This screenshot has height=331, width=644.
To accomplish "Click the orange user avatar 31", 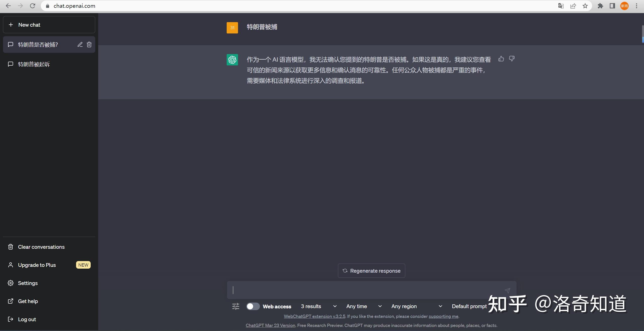I will tap(232, 28).
